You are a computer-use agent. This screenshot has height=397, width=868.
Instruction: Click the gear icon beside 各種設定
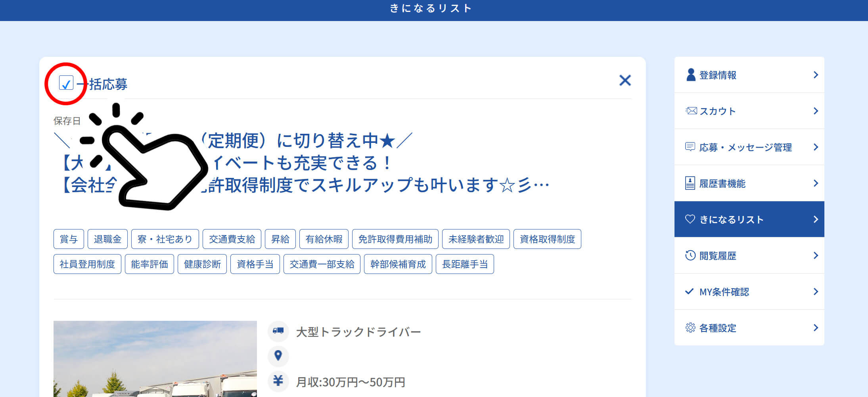coord(690,328)
